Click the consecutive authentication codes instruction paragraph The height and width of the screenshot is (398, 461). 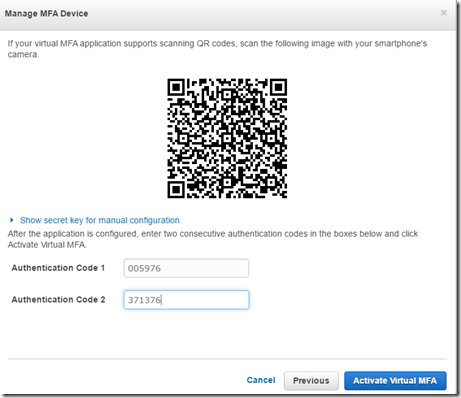click(x=213, y=239)
